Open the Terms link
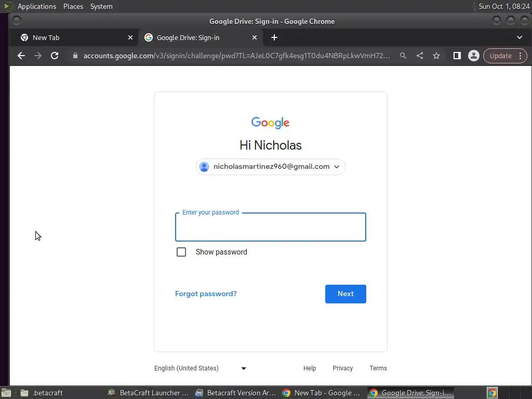 click(x=378, y=368)
